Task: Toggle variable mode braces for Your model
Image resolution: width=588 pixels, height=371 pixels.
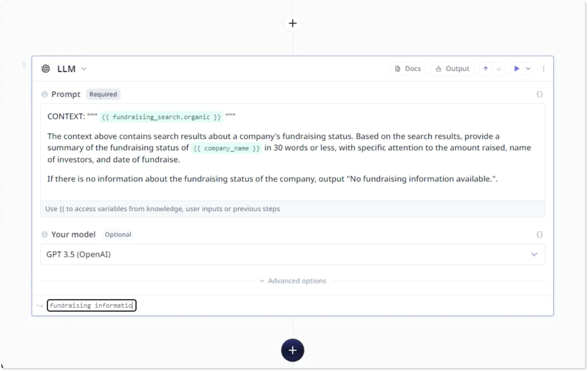Action: point(539,234)
